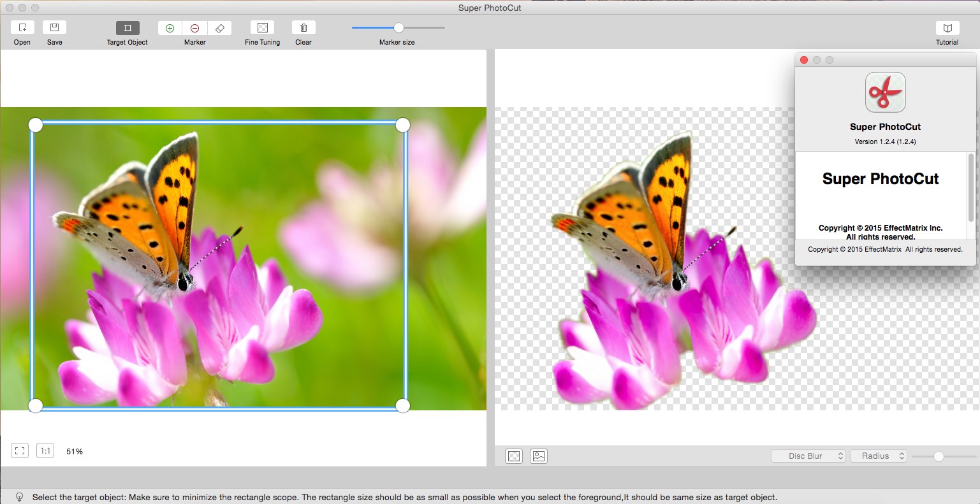Switch zoom to 1:1 view
The image size is (980, 504).
45,450
